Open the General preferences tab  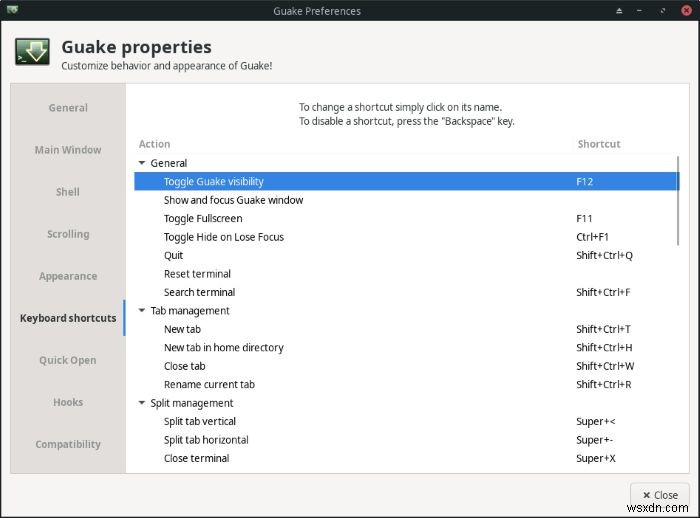click(x=68, y=108)
